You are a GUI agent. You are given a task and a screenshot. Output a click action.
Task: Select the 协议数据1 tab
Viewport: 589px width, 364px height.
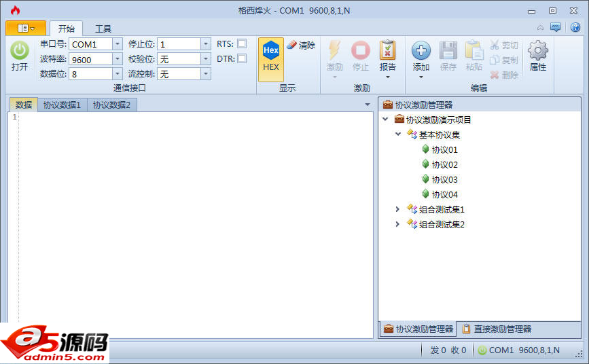[x=62, y=105]
